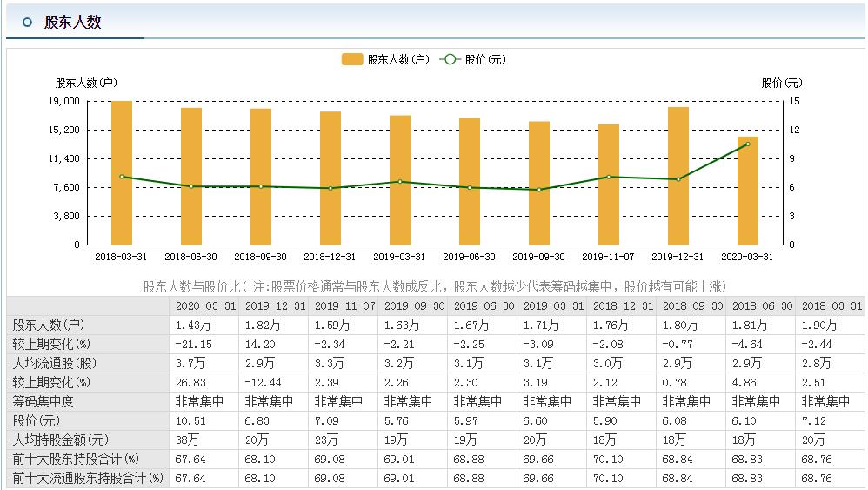Image resolution: width=868 pixels, height=490 pixels.
Task: Click the 2019-03-31 x-axis date label
Action: 399,257
